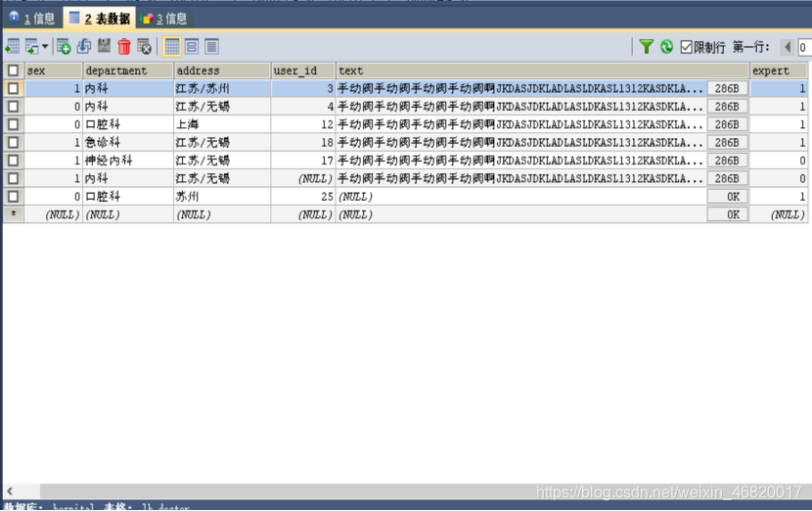This screenshot has width=812, height=511.
Task: Select the 江苏/苏州 address cell
Action: [x=222, y=89]
